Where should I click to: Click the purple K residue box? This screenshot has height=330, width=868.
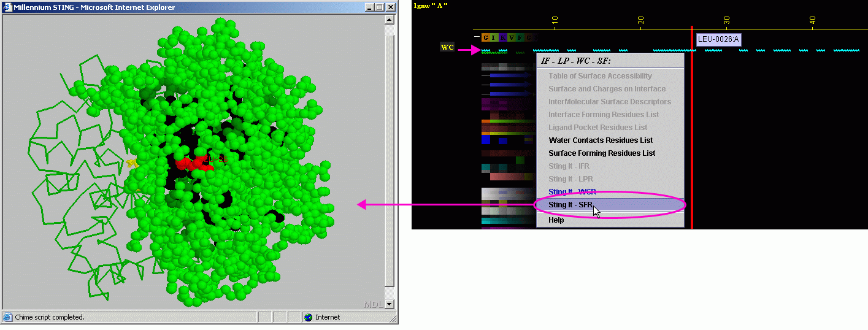click(503, 37)
